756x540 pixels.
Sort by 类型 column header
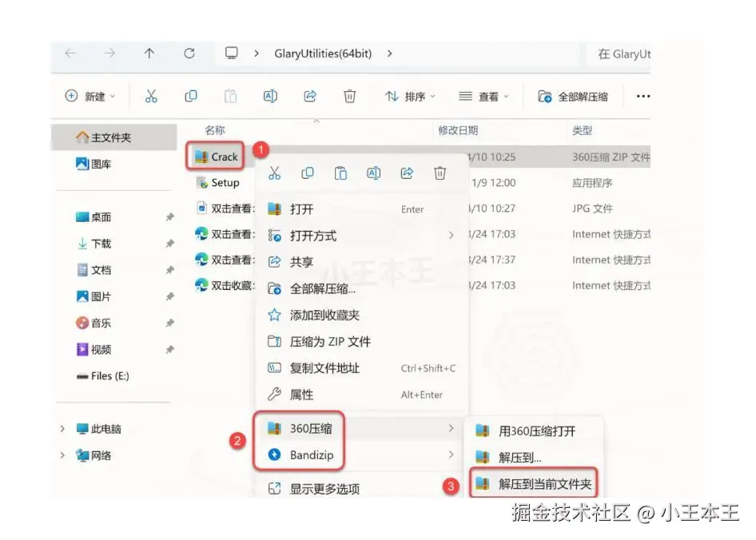pos(582,130)
